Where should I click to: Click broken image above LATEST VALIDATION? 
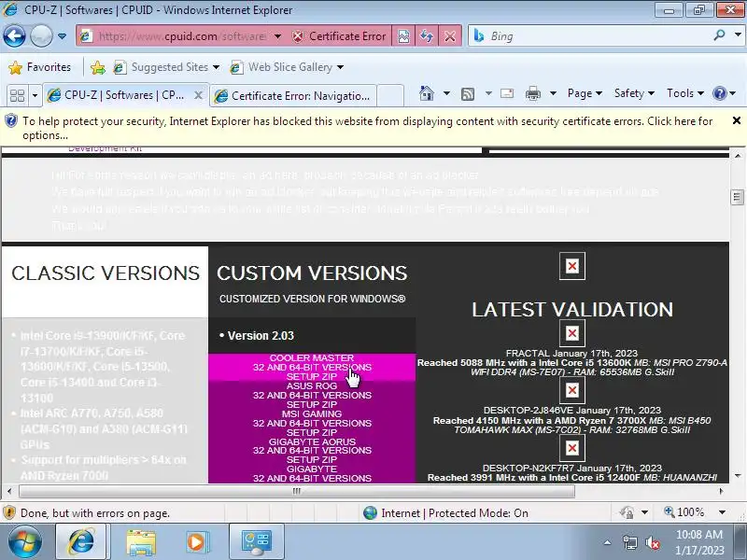[x=572, y=266]
